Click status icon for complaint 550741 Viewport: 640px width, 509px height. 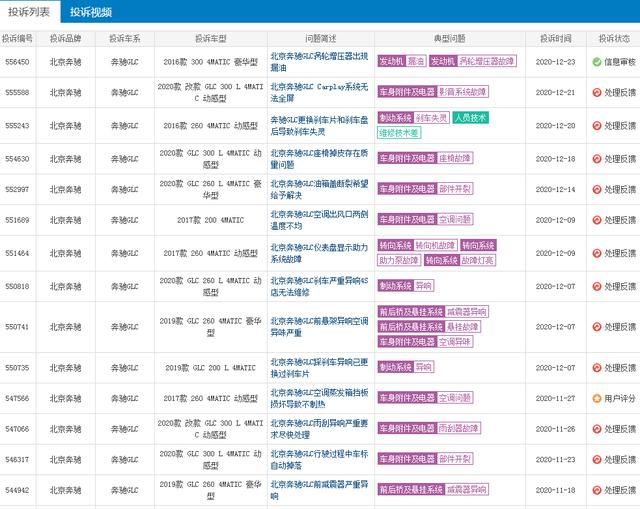coord(597,327)
